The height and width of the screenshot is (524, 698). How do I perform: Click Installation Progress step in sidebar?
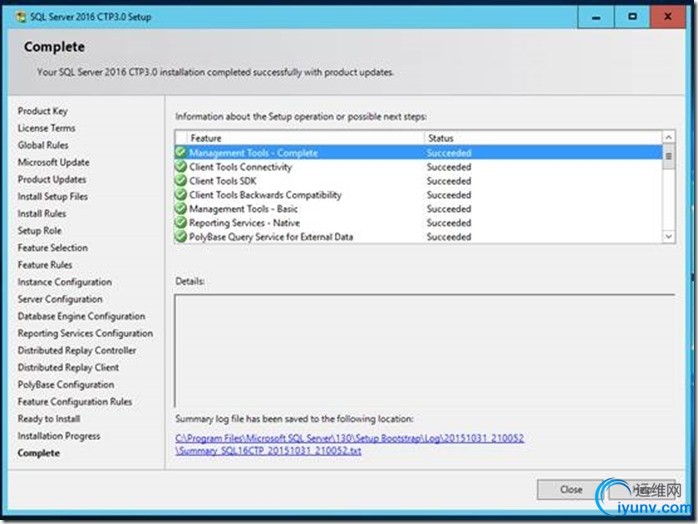pyautogui.click(x=59, y=436)
